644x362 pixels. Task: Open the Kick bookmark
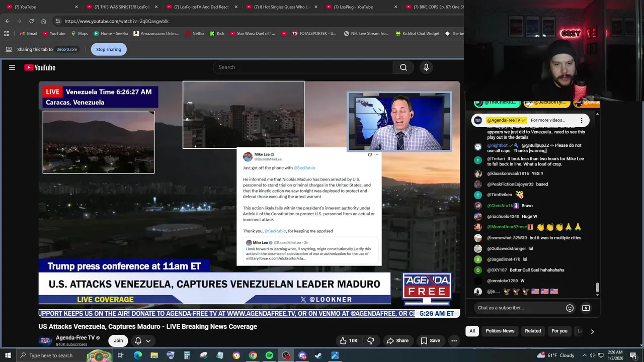point(217,34)
